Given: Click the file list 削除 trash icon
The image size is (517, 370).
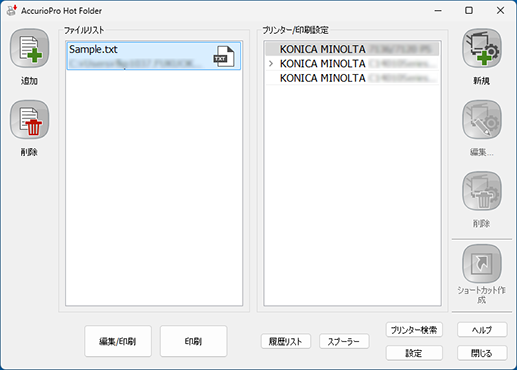Looking at the screenshot, I should [29, 120].
